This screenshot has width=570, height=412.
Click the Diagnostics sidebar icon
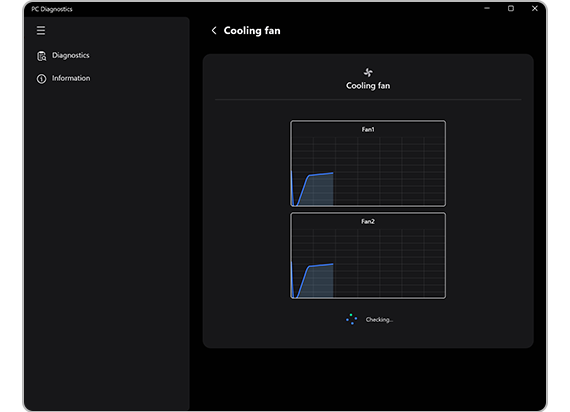click(x=41, y=56)
